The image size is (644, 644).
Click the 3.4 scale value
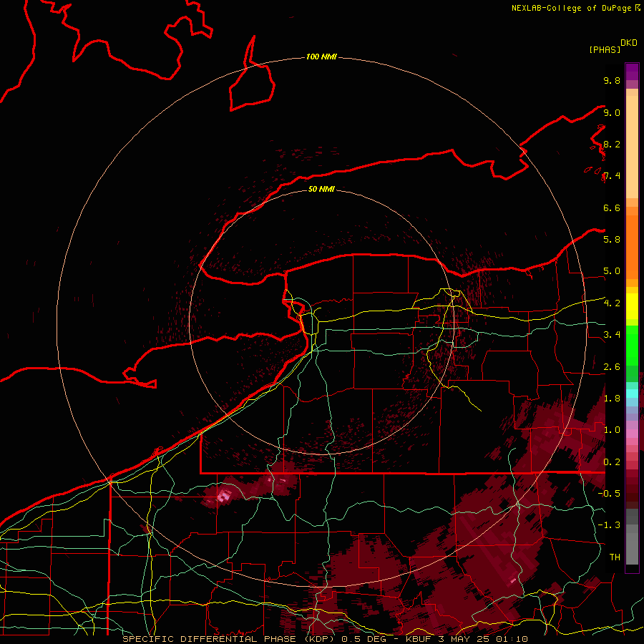(x=612, y=335)
